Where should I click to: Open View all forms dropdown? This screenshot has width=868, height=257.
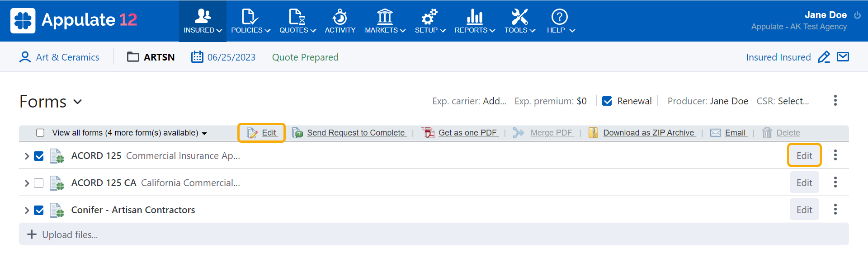[129, 133]
